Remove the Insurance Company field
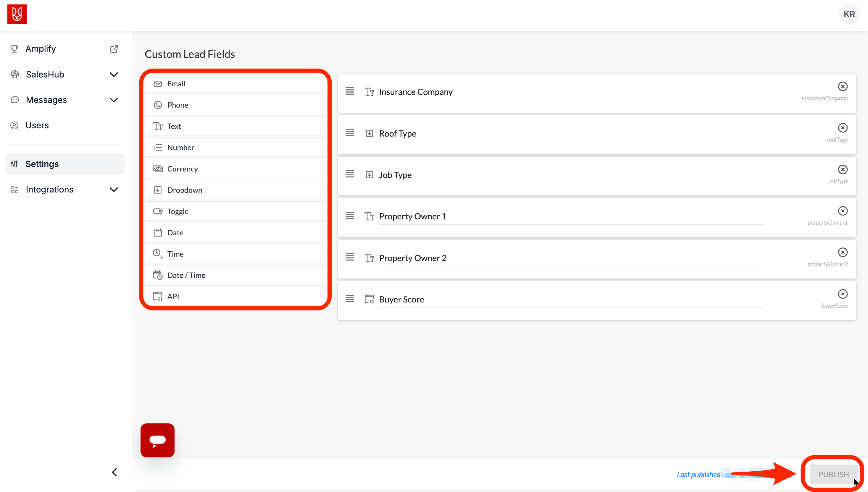The height and width of the screenshot is (492, 868). pos(842,87)
